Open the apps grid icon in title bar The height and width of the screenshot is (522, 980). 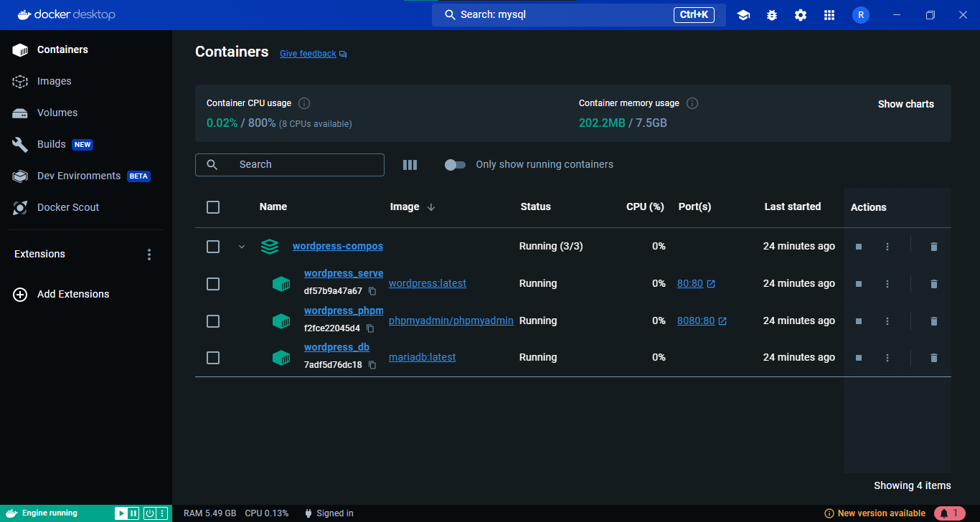[x=829, y=15]
